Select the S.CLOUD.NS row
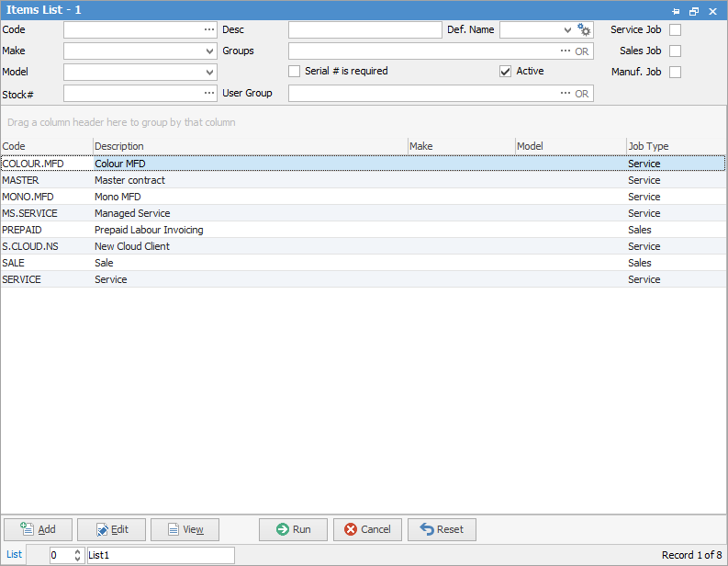728x566 pixels. [x=363, y=246]
